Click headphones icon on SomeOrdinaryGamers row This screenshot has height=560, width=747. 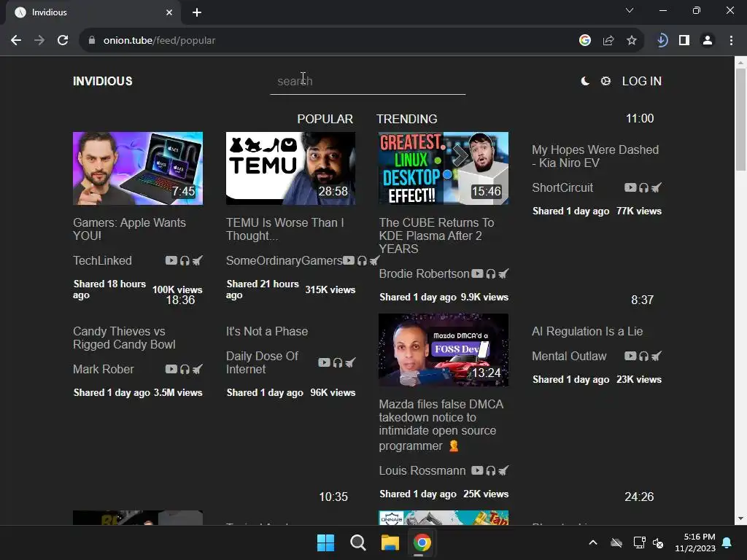(x=362, y=260)
